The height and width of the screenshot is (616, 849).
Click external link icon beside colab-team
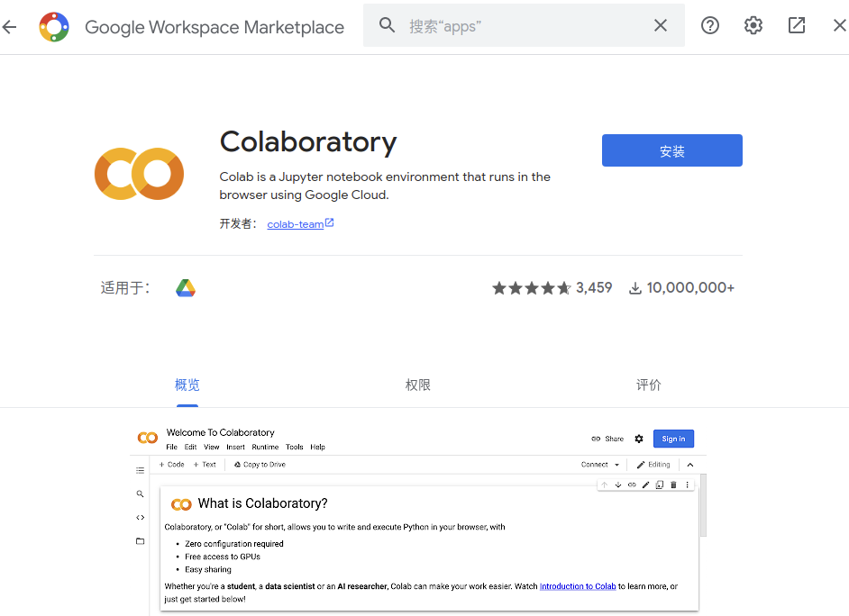[329, 222]
